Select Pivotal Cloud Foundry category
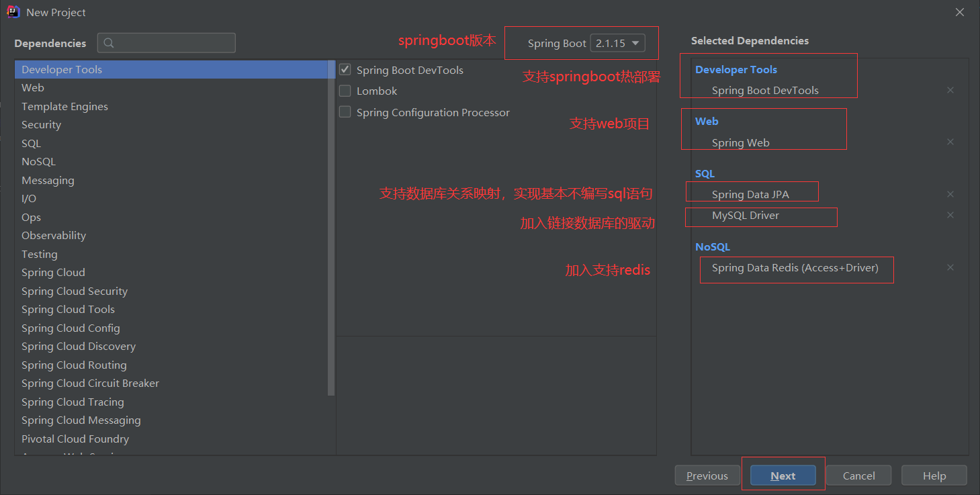 point(171,439)
